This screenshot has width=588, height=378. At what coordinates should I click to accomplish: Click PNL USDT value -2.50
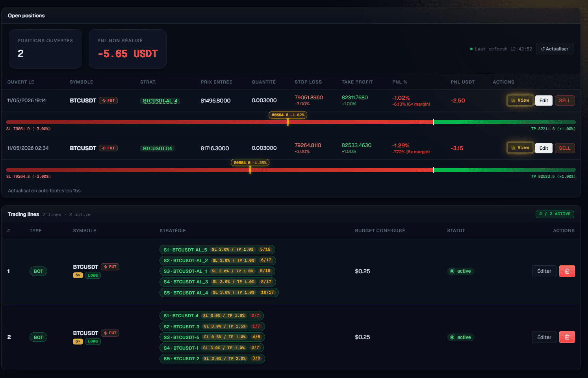(458, 101)
